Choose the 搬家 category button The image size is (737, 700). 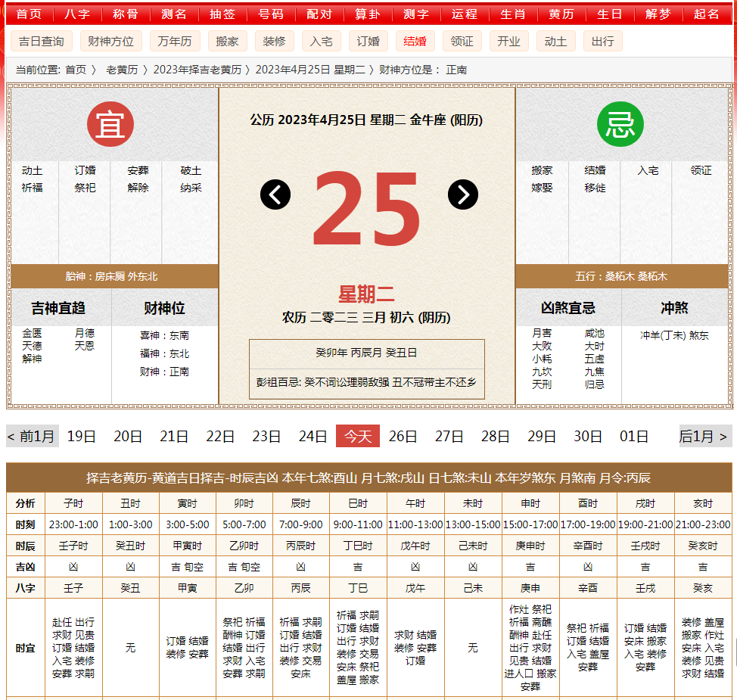[227, 41]
